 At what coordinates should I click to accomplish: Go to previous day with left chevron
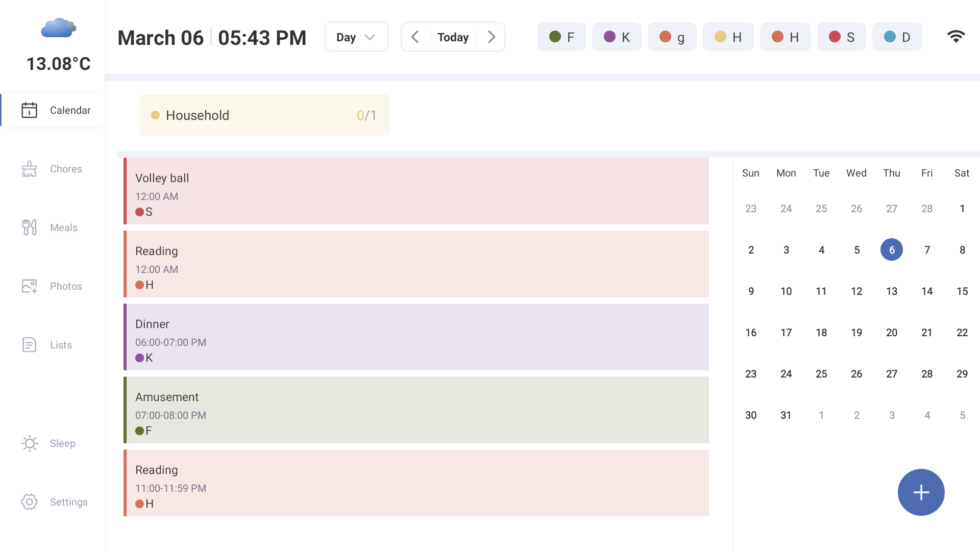pos(415,37)
